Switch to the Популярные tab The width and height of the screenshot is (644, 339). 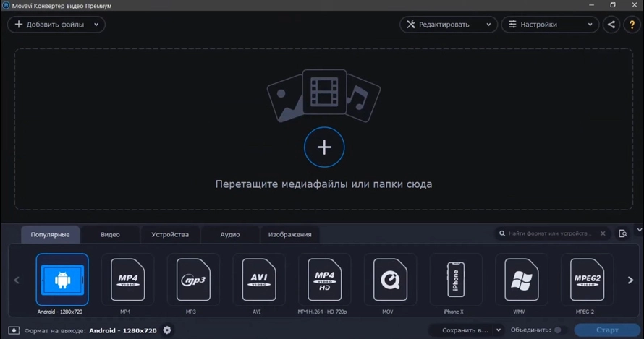point(50,234)
